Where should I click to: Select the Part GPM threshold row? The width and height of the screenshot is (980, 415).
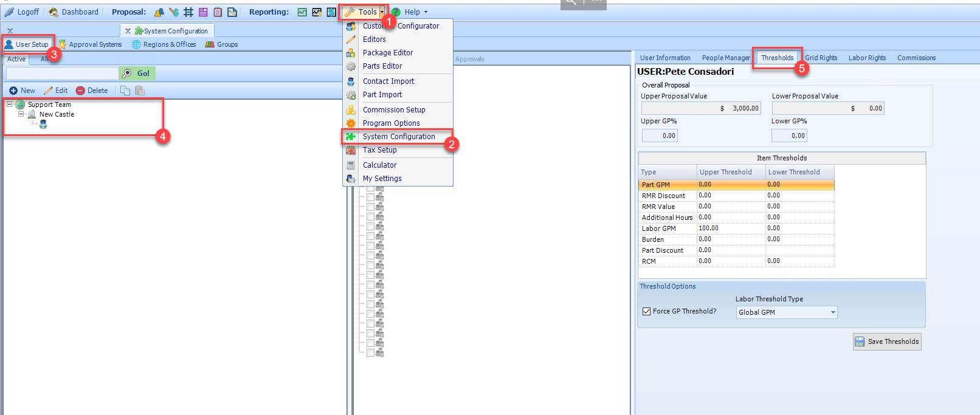[736, 185]
